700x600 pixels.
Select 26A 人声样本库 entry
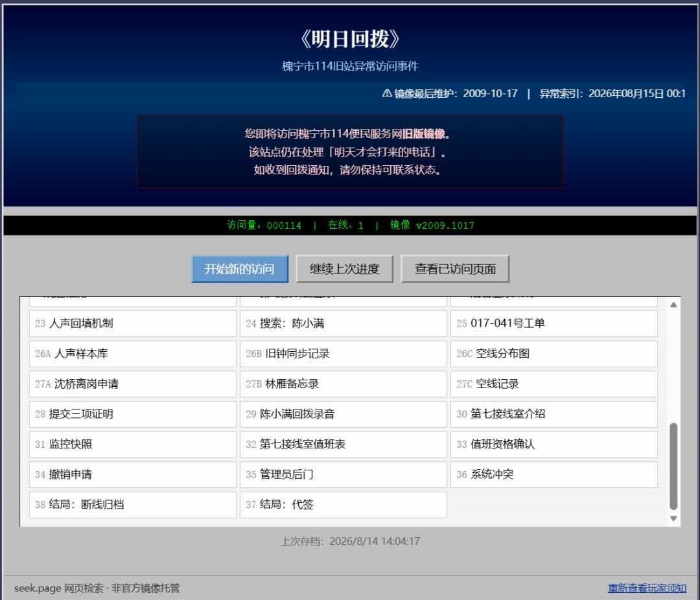133,354
